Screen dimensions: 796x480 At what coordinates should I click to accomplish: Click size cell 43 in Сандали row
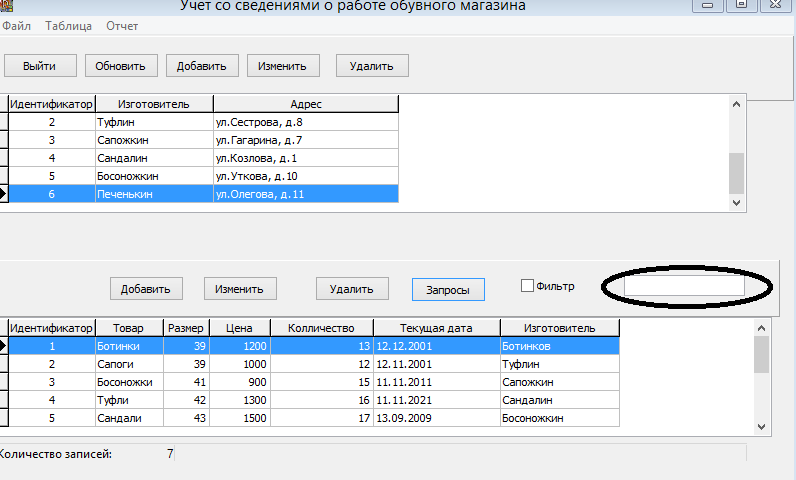pyautogui.click(x=186, y=418)
